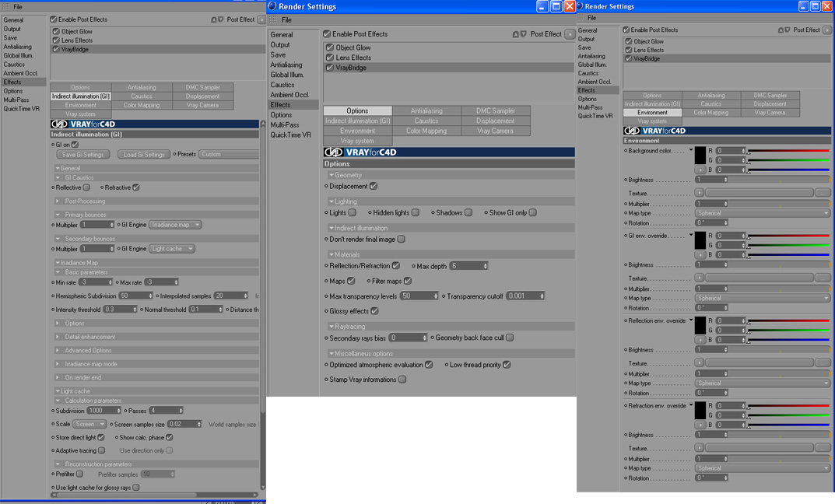
Task: Click second lock icon left of Post Effect in middle window
Action: pyautogui.click(x=524, y=34)
